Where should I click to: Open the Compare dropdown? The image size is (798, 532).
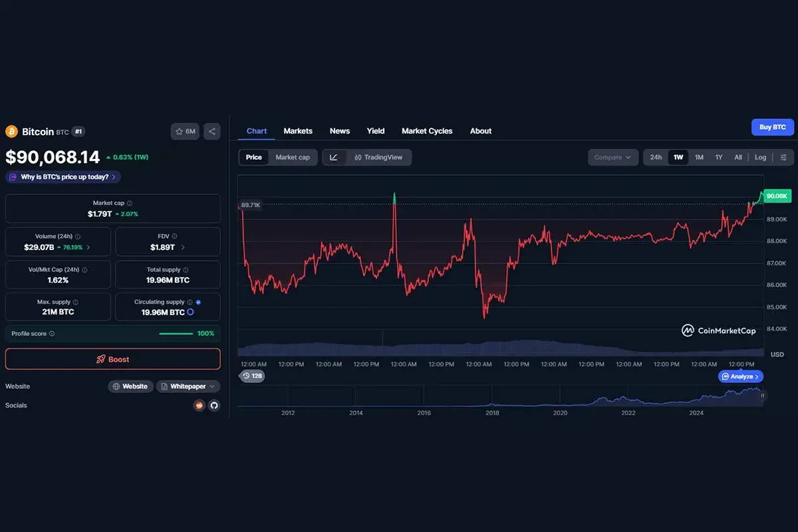612,157
